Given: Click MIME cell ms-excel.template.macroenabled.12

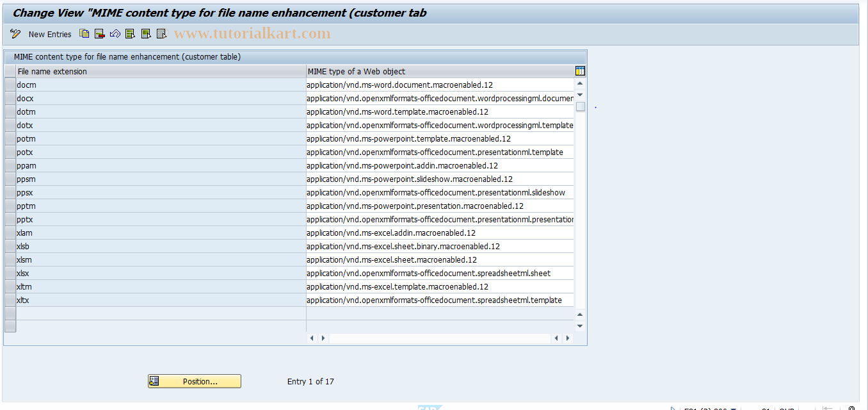Looking at the screenshot, I should (440, 286).
